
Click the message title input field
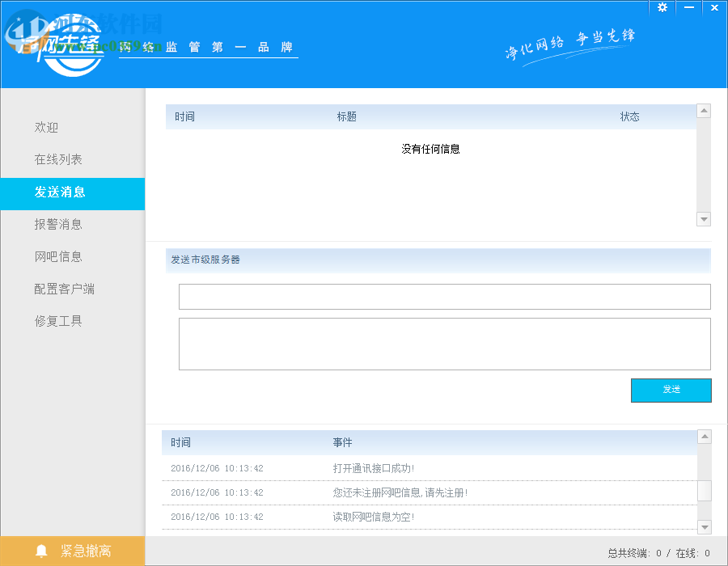(x=445, y=297)
